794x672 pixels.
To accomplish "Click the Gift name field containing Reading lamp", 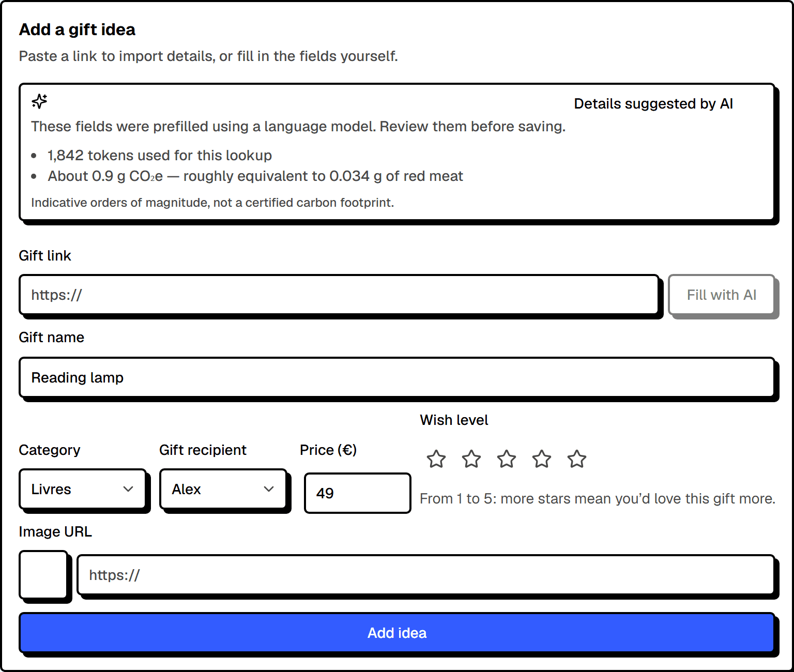I will tap(397, 377).
